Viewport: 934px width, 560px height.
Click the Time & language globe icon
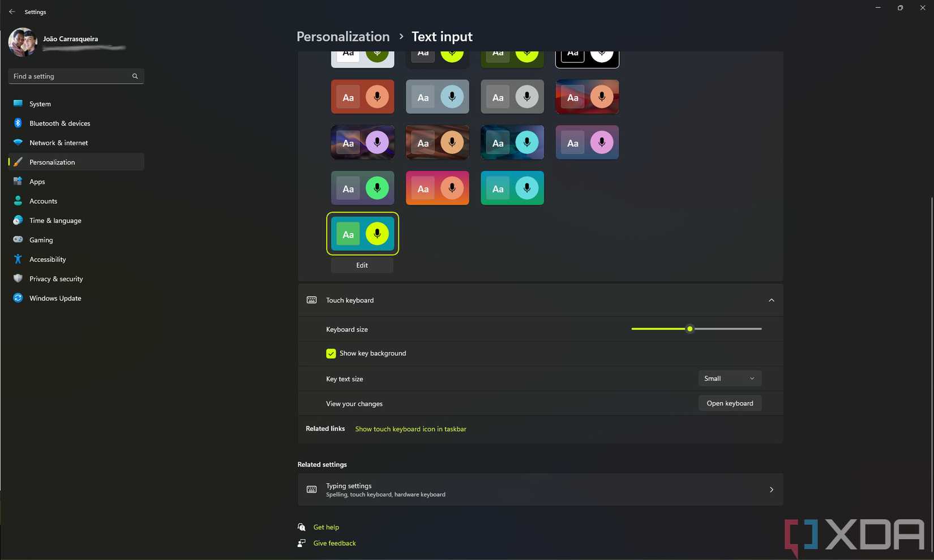(18, 220)
